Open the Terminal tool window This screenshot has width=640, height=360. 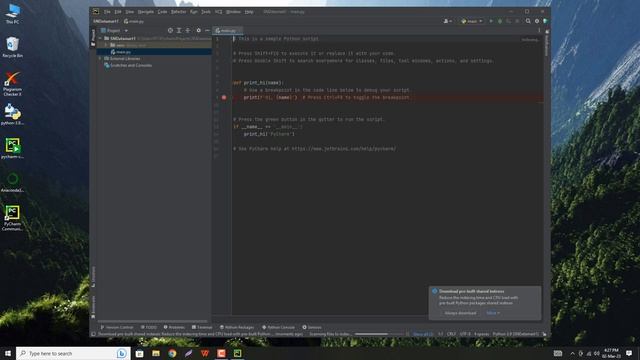coord(202,327)
